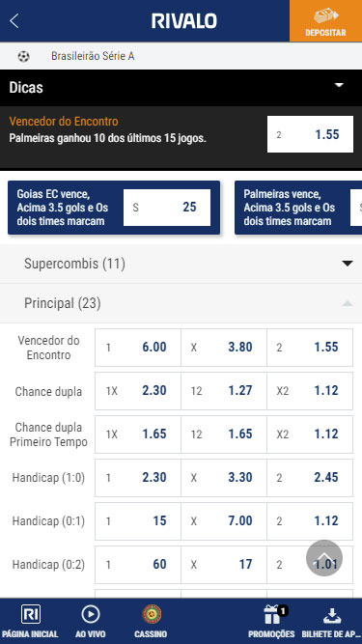Pick the Dicas tip odd 1.55
This screenshot has width=362, height=644.
coord(310,134)
